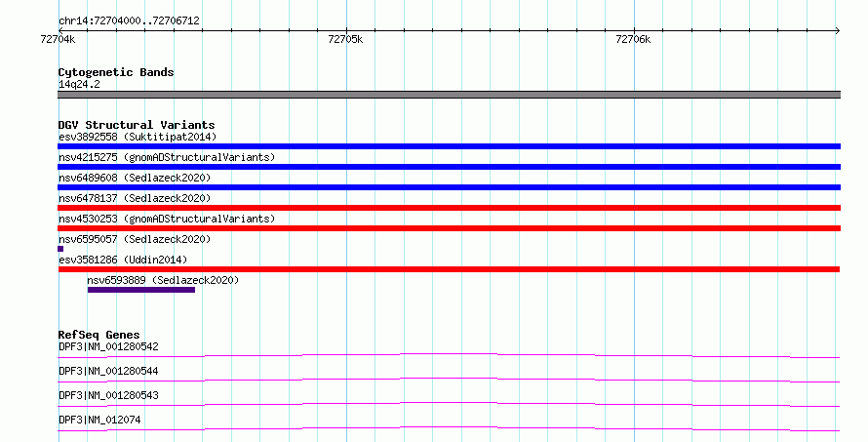
Task: Click the red bar under nsv4530253
Action: 449,228
